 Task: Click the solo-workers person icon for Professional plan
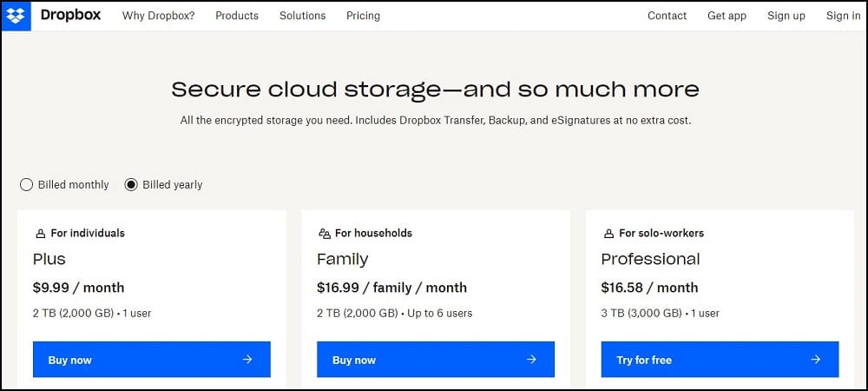click(x=608, y=234)
